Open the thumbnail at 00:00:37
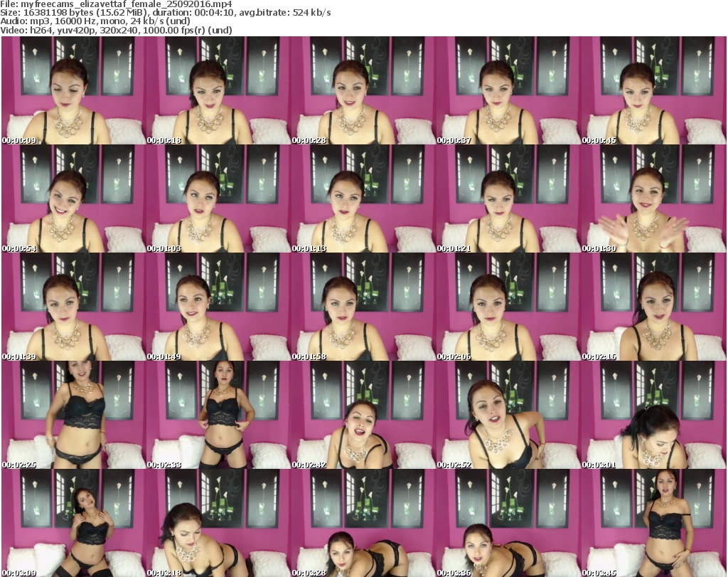The image size is (728, 577). (508, 90)
